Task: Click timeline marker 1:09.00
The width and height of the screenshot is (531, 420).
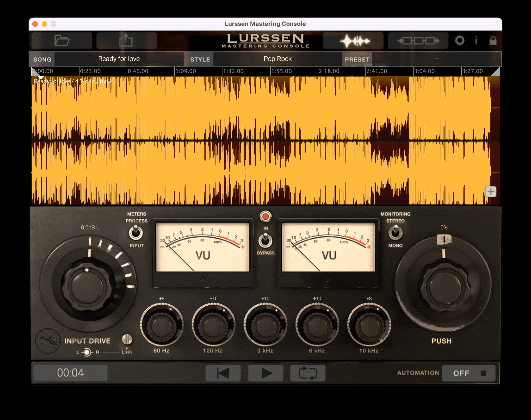Action: 186,71
